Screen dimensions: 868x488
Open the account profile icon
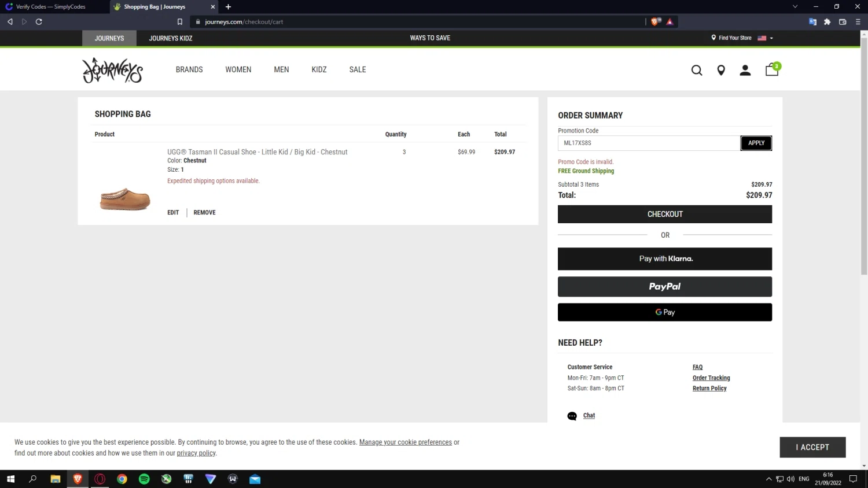[x=745, y=70]
